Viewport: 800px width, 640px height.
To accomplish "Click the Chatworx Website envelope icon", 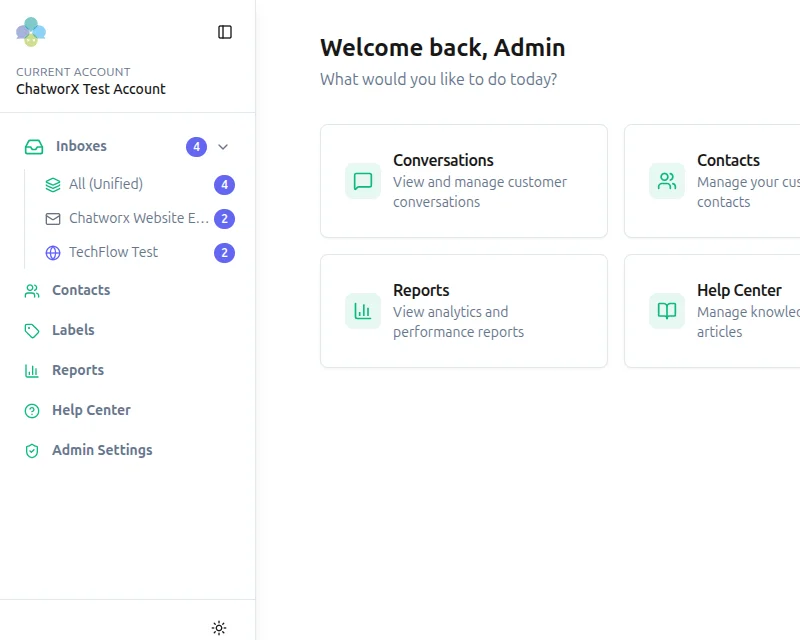I will tap(53, 219).
